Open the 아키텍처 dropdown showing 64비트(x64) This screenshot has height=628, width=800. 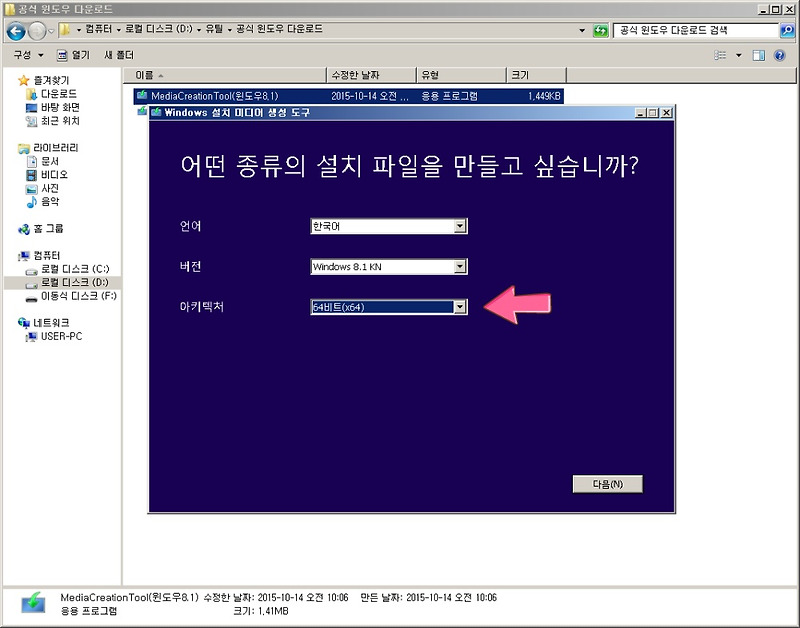pyautogui.click(x=389, y=307)
